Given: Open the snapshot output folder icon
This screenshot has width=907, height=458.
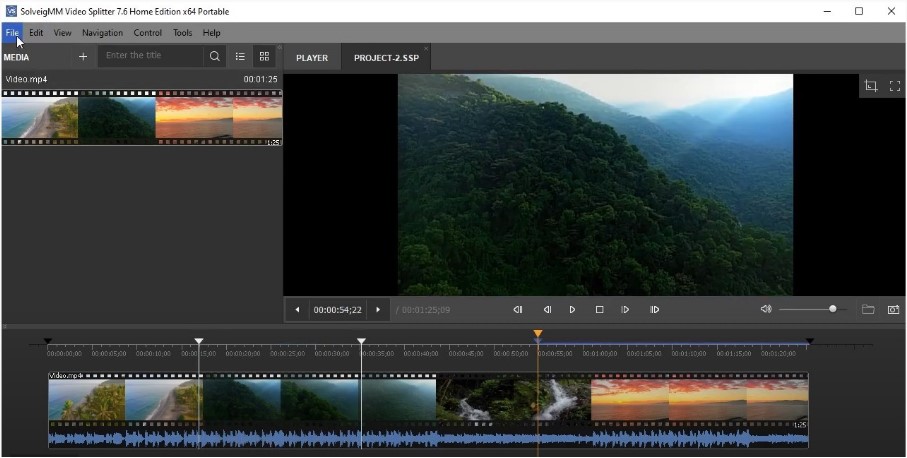Looking at the screenshot, I should click(x=868, y=310).
